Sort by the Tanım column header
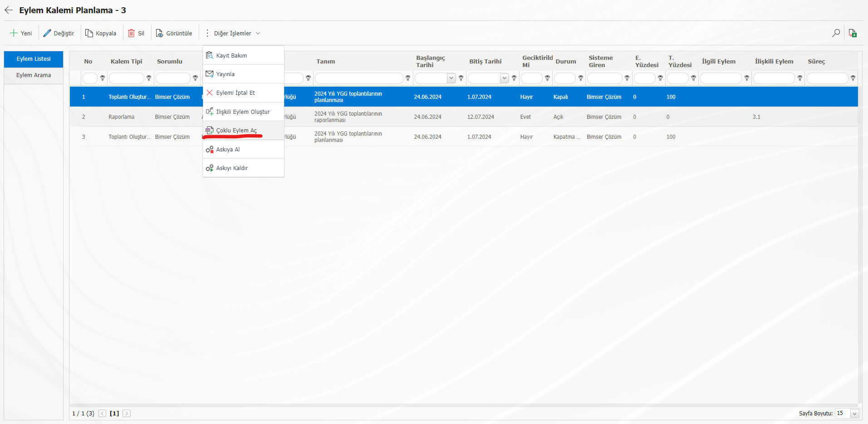 tap(326, 61)
